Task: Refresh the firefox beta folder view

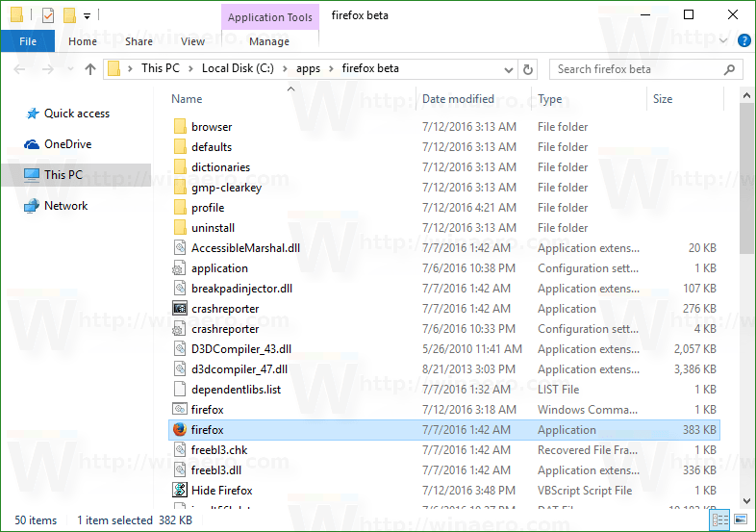Action: pos(528,70)
